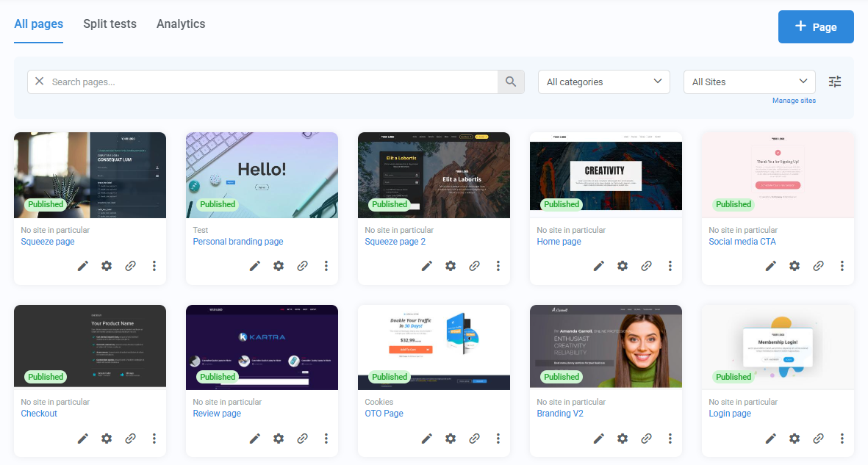Image resolution: width=868 pixels, height=465 pixels.
Task: Open the three-dot menu for Squeeze page 2
Action: (498, 266)
